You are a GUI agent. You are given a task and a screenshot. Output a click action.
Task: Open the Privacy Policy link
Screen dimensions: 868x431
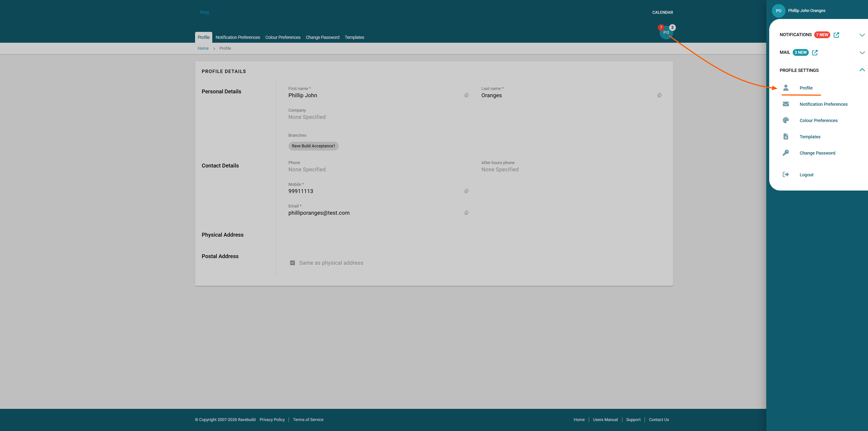272,419
